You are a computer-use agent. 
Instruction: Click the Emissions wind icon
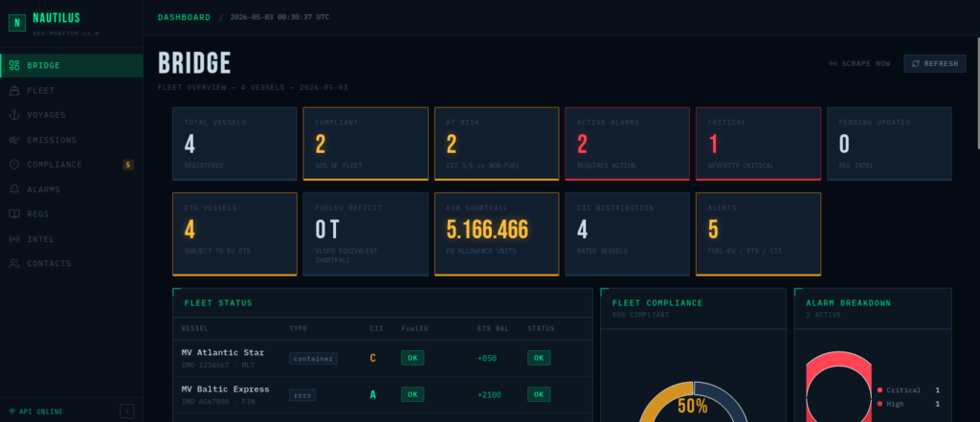pyautogui.click(x=14, y=140)
